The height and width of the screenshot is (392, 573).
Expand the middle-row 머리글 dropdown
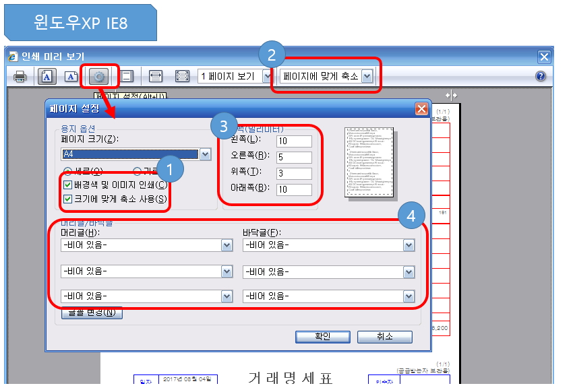pos(227,271)
